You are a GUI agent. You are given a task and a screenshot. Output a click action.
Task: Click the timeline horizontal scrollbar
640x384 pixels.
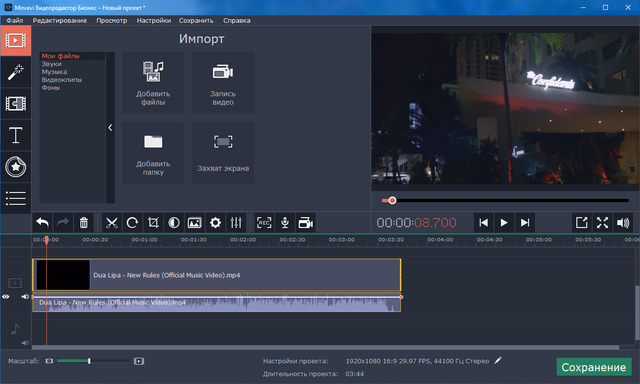325,348
